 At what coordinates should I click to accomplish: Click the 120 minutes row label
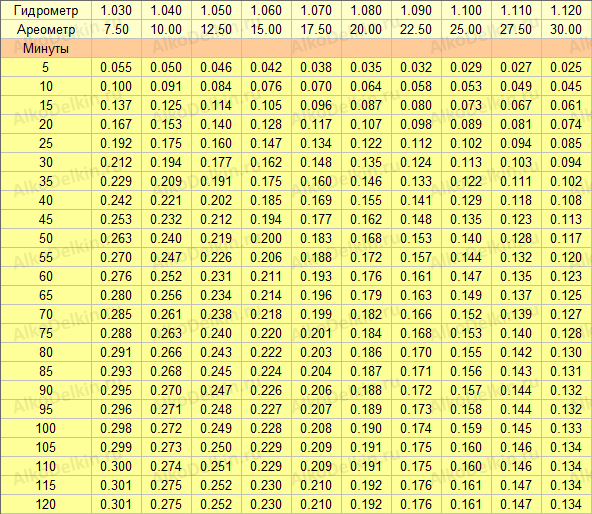point(46,504)
